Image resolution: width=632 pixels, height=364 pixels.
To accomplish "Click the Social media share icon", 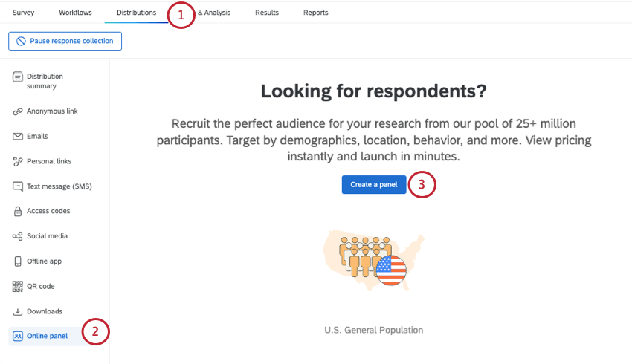I will pos(18,236).
